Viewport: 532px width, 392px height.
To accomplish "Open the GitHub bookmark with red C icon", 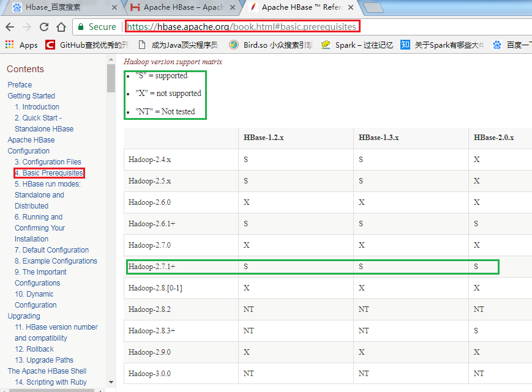I will pos(87,45).
